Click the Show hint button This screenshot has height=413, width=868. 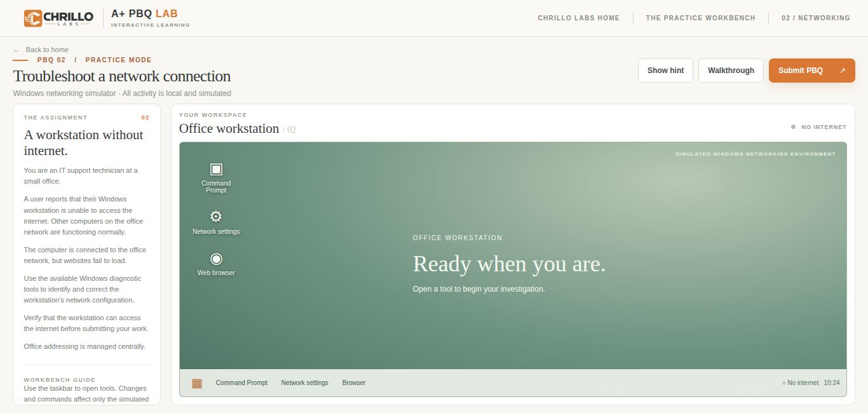[x=665, y=71]
